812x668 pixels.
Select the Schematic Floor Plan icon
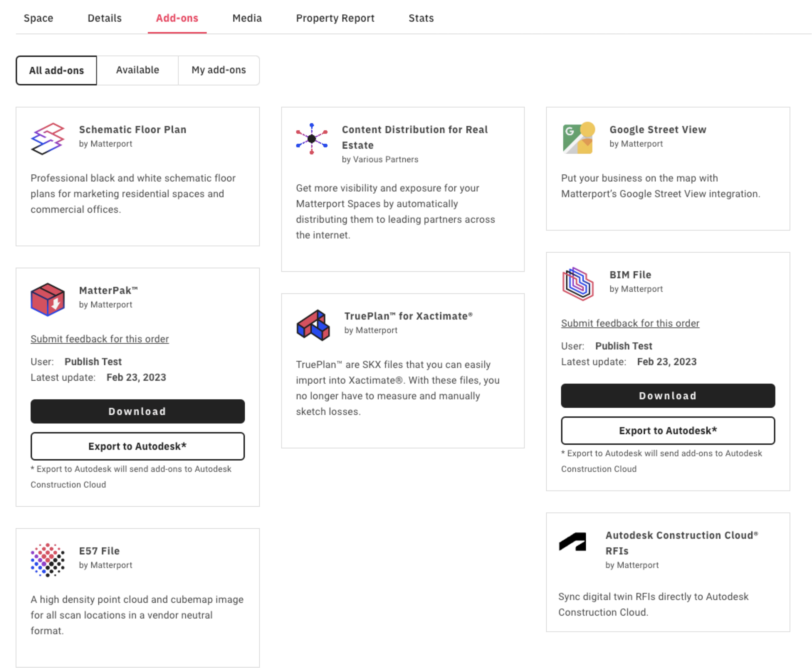point(48,138)
